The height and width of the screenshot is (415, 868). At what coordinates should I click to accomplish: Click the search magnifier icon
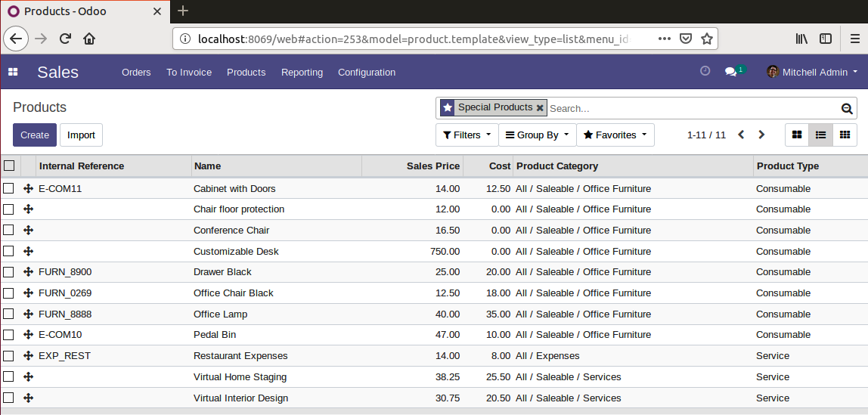(846, 108)
